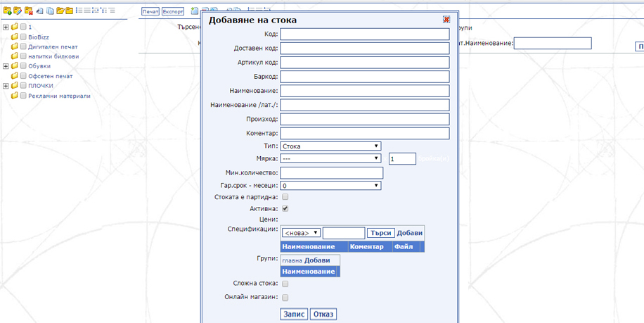Click the Лат.Наименование field in background

click(x=553, y=43)
